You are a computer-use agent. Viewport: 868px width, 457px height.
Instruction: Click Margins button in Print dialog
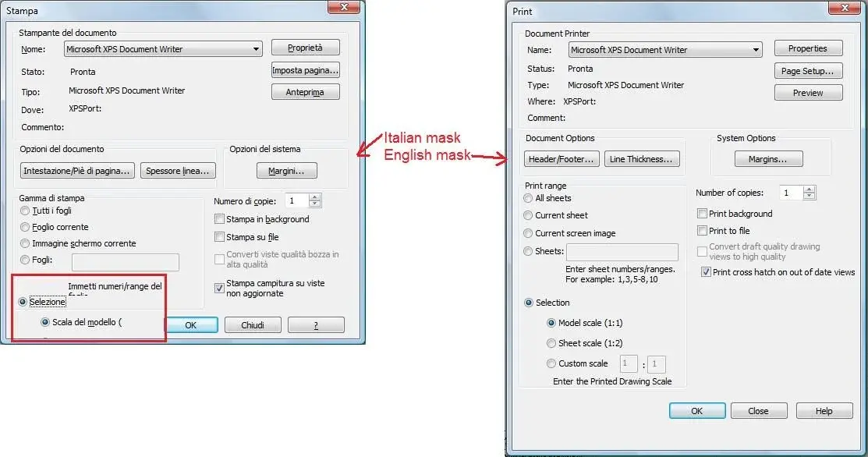click(x=768, y=159)
